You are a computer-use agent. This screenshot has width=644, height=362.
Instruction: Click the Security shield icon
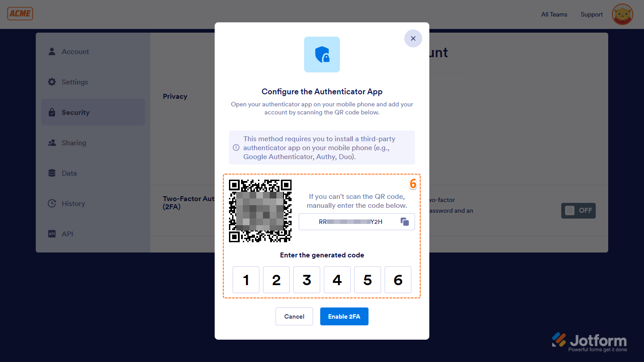tap(52, 112)
